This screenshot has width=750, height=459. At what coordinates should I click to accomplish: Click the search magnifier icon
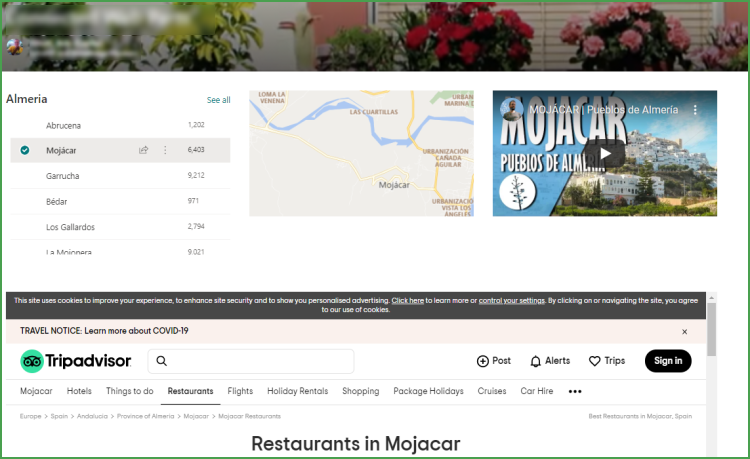(x=162, y=361)
